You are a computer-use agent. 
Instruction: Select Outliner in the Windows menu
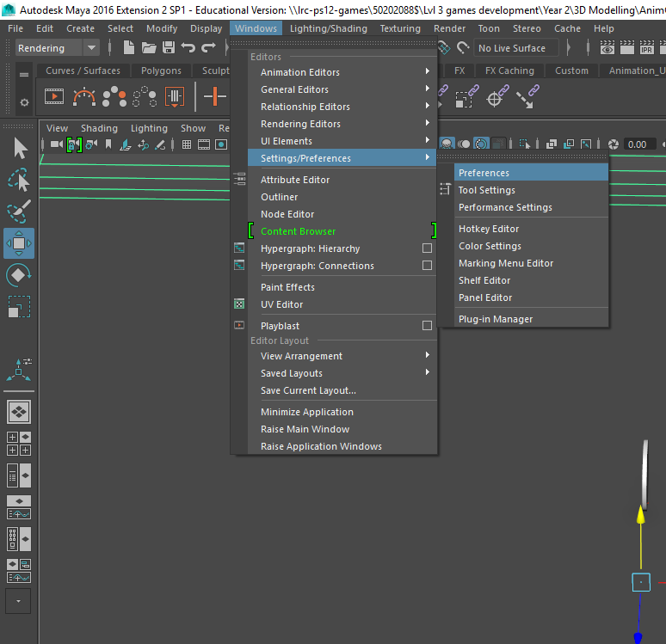click(x=342, y=197)
